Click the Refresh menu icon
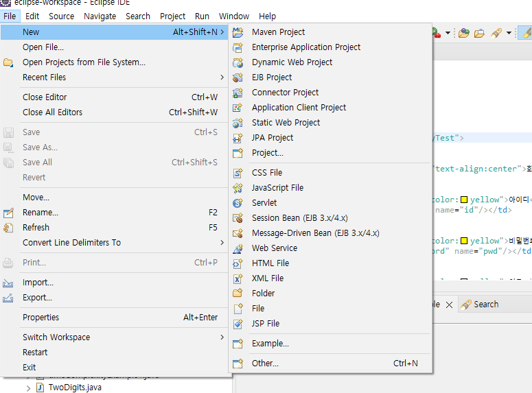Screen dimensions: 532x393 coord(8,228)
